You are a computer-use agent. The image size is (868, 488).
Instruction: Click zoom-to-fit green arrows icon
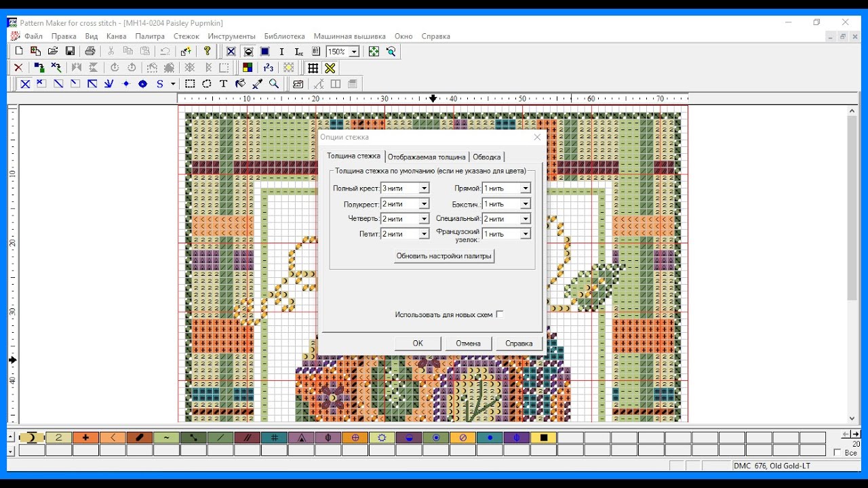coord(374,51)
